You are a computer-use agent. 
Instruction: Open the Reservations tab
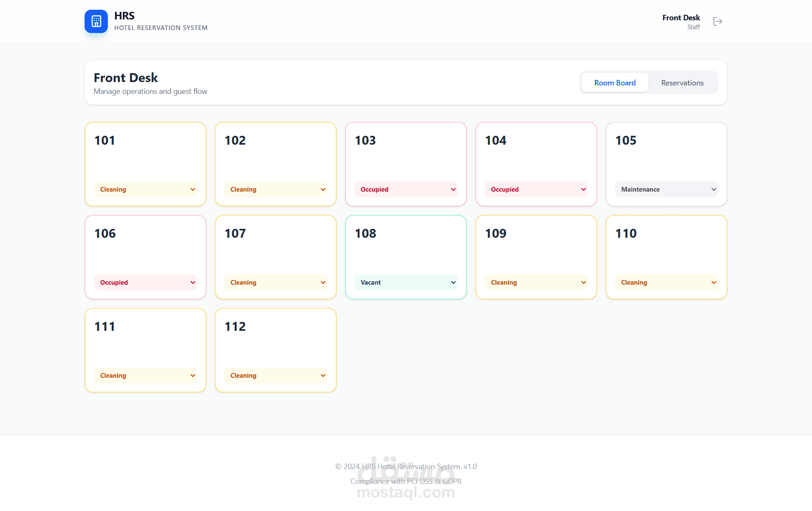682,83
